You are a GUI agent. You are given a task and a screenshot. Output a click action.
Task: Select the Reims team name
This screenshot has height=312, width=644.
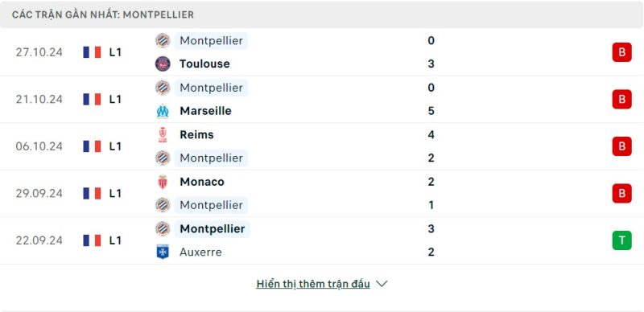pyautogui.click(x=196, y=134)
